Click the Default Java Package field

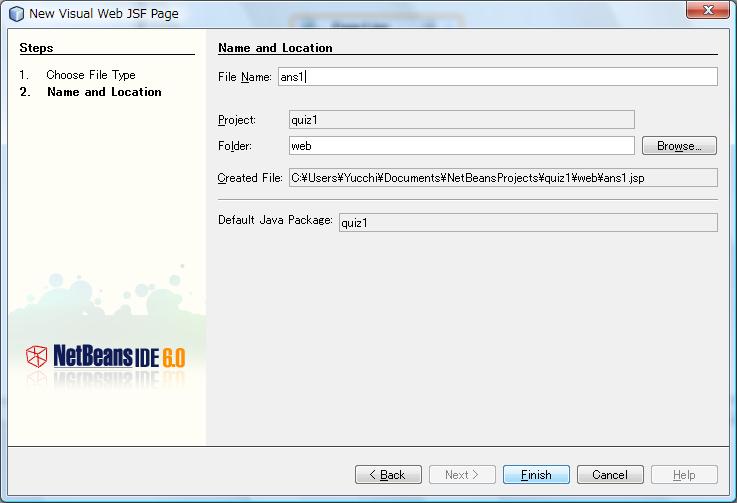(x=527, y=222)
